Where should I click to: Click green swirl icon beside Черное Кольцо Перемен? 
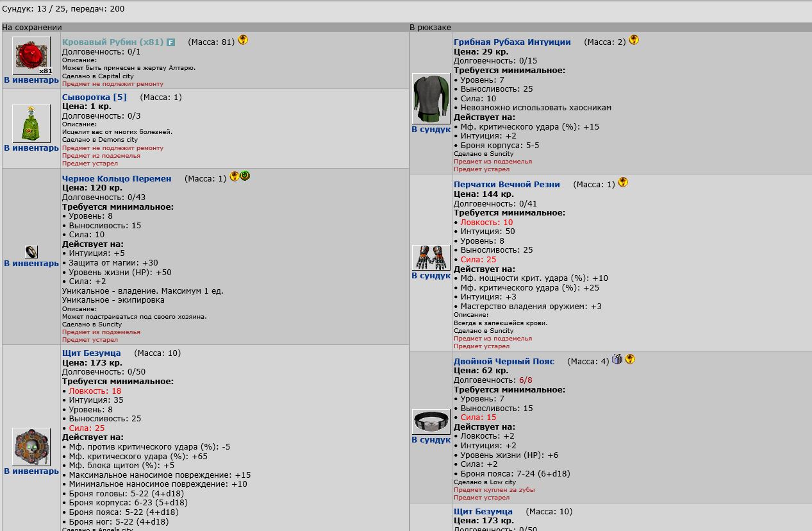(245, 176)
